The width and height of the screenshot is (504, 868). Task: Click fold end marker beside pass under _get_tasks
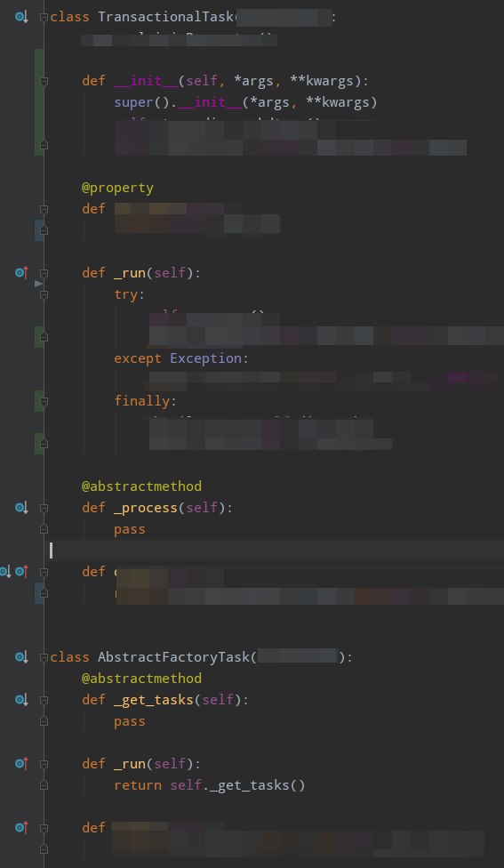tap(44, 721)
